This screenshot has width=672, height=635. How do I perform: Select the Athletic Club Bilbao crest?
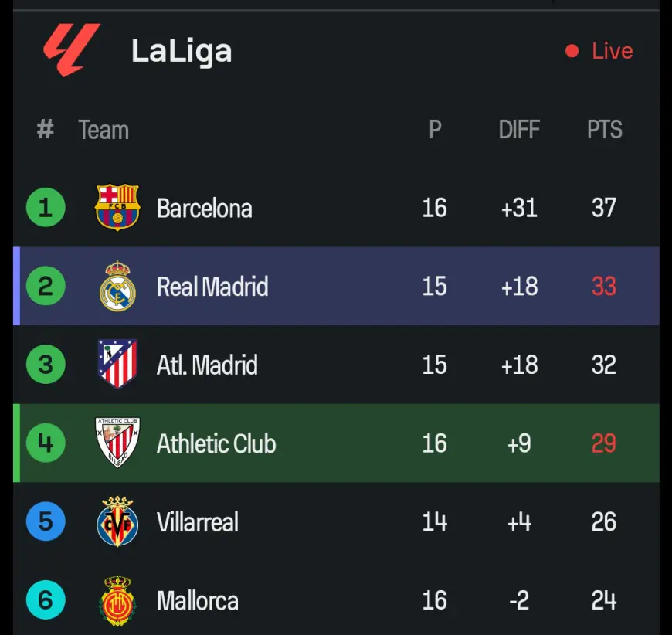click(117, 443)
